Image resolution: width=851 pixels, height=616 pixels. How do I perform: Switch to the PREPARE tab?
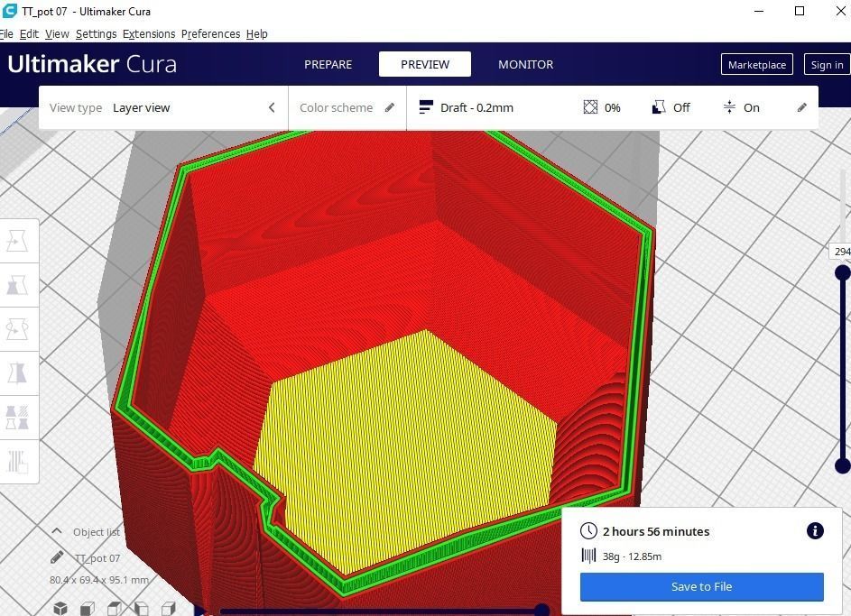[x=328, y=65]
